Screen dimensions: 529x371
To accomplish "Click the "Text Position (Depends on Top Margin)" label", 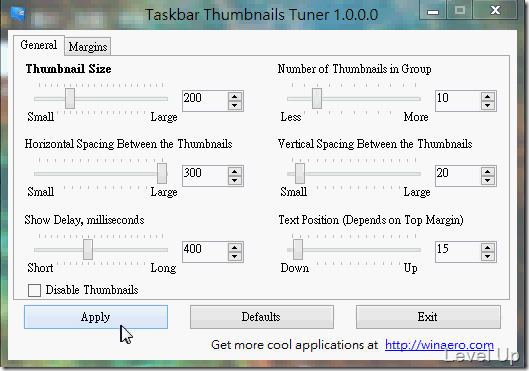I will [x=371, y=220].
